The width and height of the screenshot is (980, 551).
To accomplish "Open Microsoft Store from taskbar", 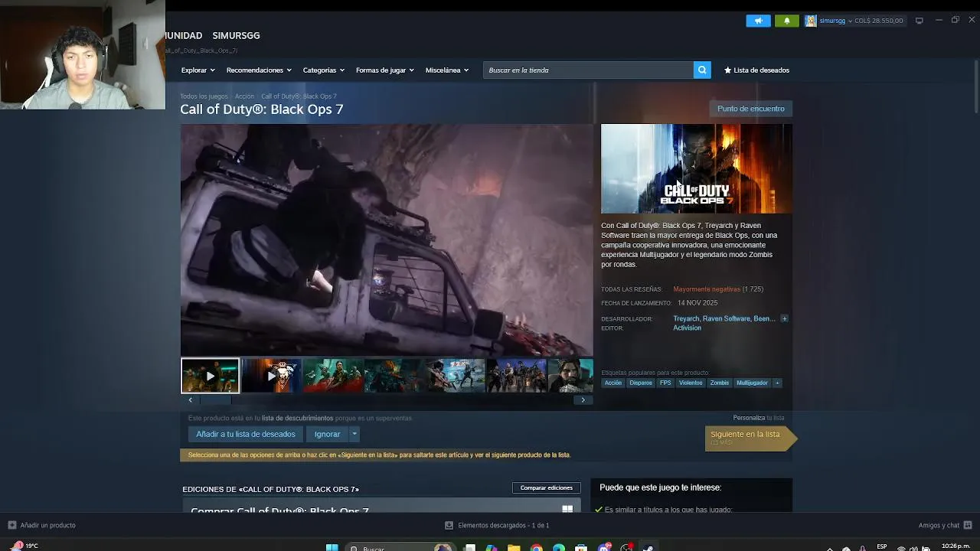I will click(x=581, y=548).
